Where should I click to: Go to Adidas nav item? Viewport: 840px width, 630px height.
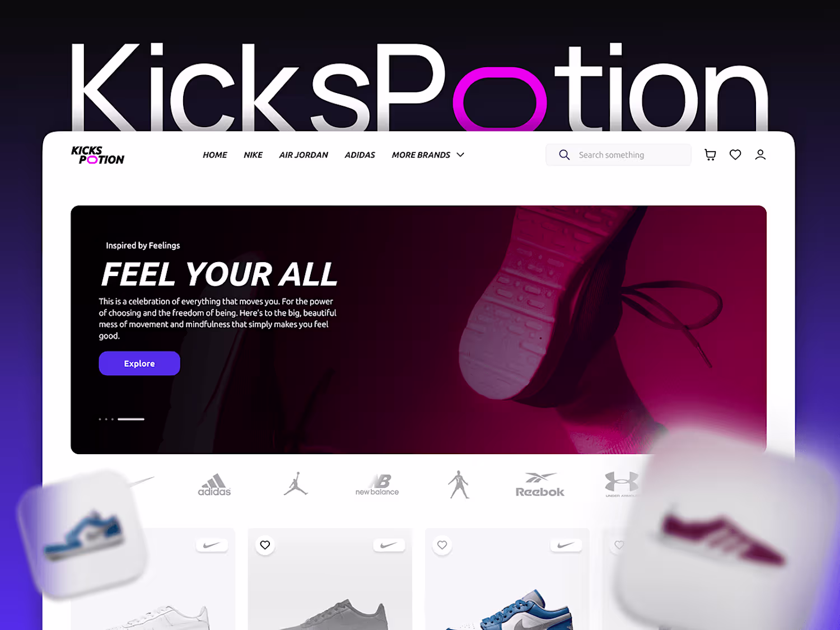point(360,155)
